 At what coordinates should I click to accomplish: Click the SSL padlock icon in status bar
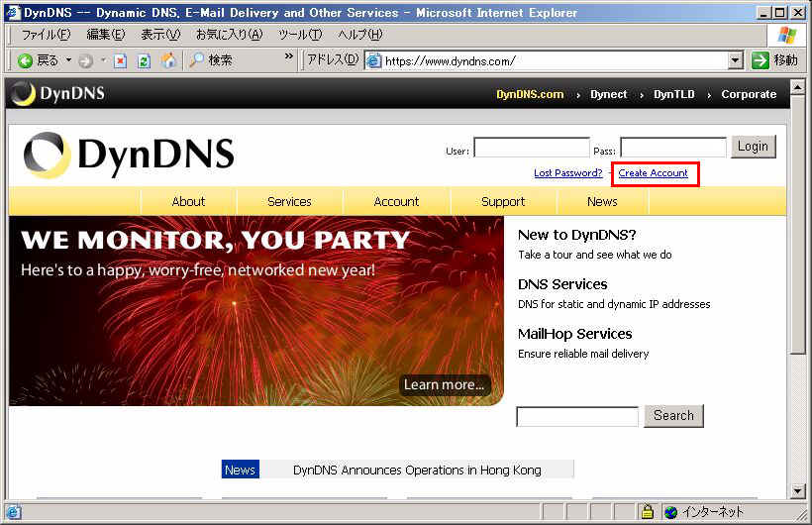click(647, 512)
